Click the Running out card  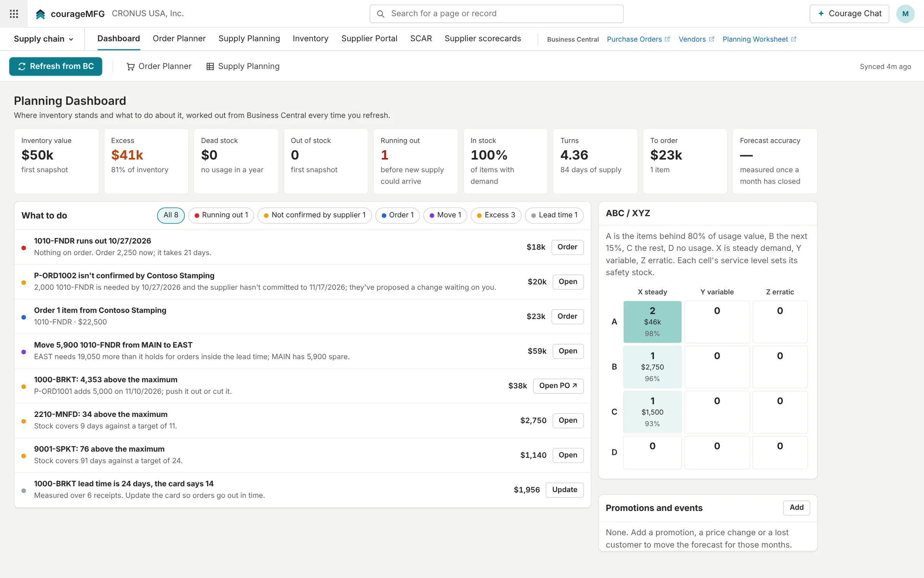point(415,161)
